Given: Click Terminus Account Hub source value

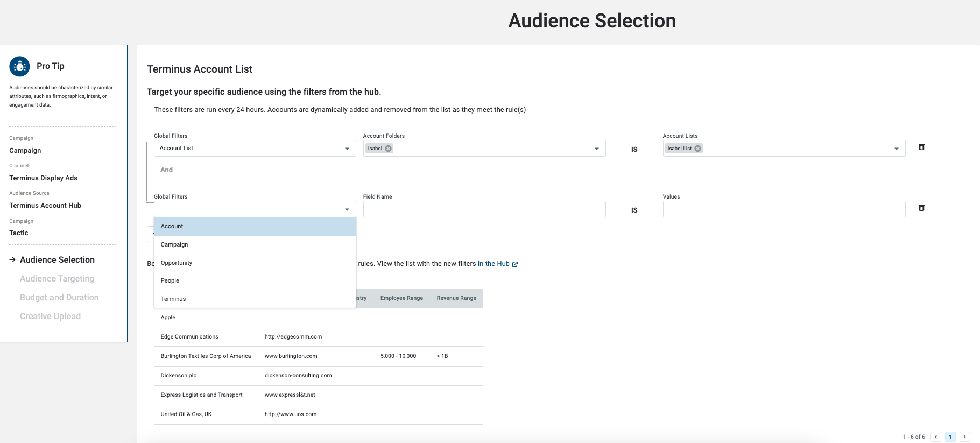Looking at the screenshot, I should 45,206.
